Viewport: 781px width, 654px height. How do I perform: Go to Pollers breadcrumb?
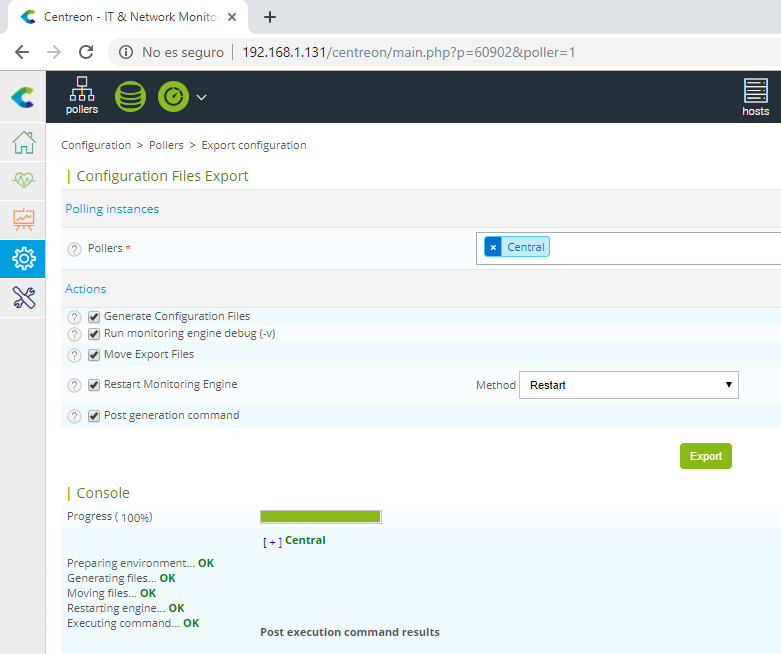[x=166, y=145]
